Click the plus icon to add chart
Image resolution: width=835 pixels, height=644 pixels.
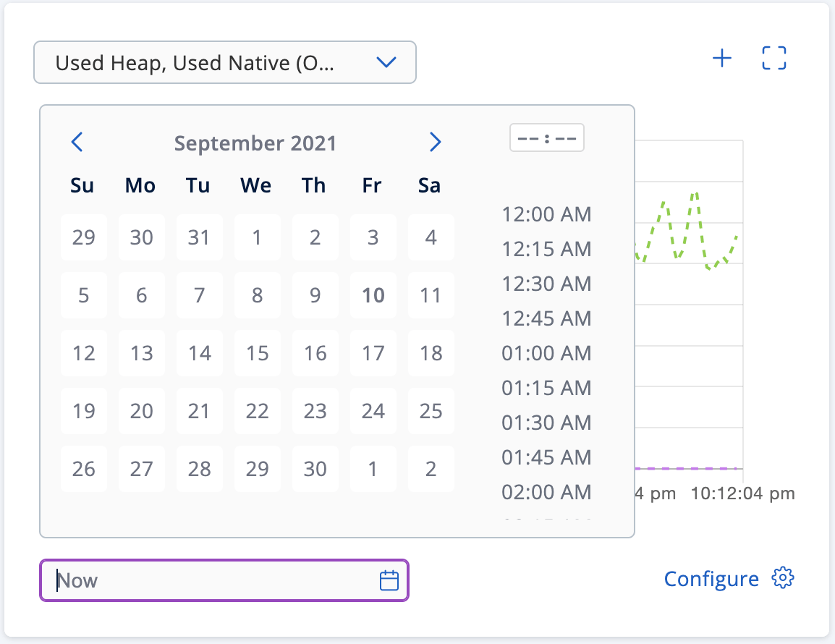click(722, 59)
